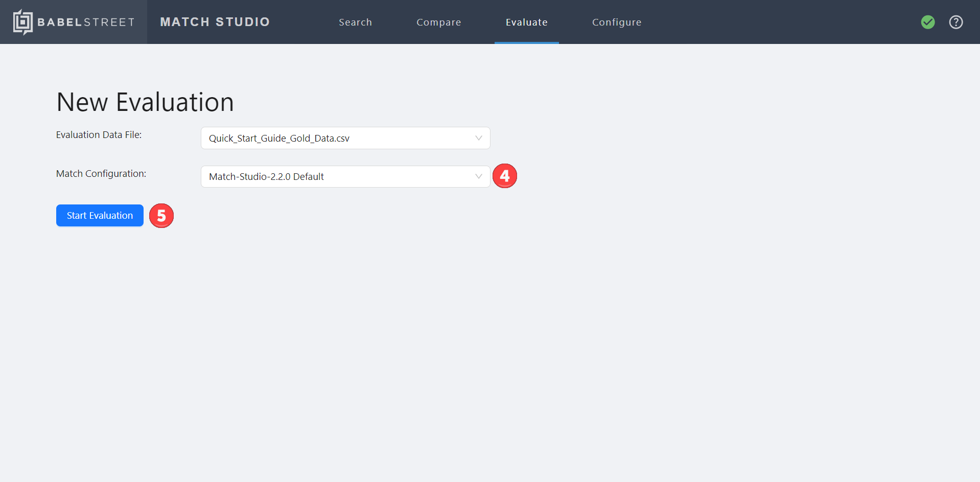Screen dimensions: 980x482
Task: Expand chevron next to Match-Studio-2.2.0 Default
Action: [x=479, y=176]
